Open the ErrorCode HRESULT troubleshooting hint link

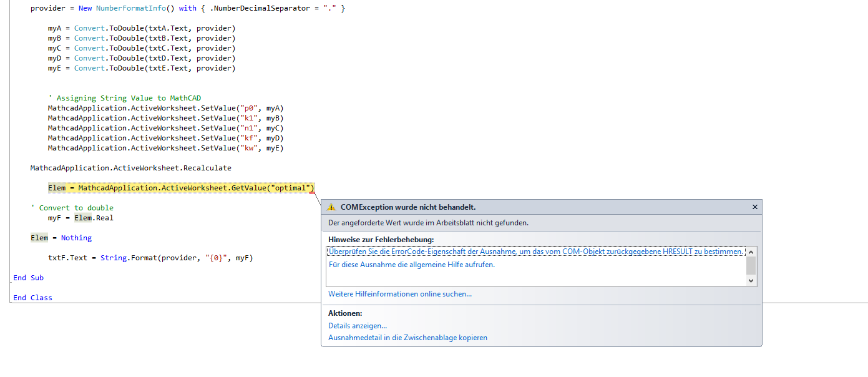537,252
